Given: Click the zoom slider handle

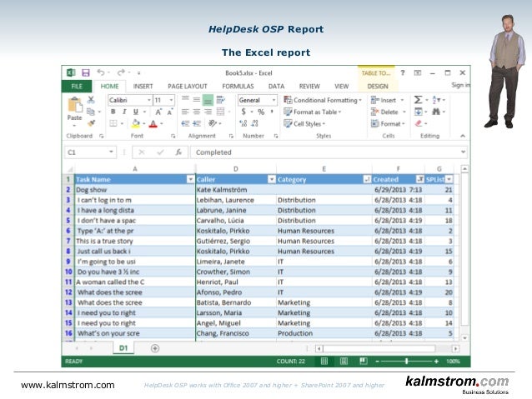Looking at the screenshot, I should 406,362.
